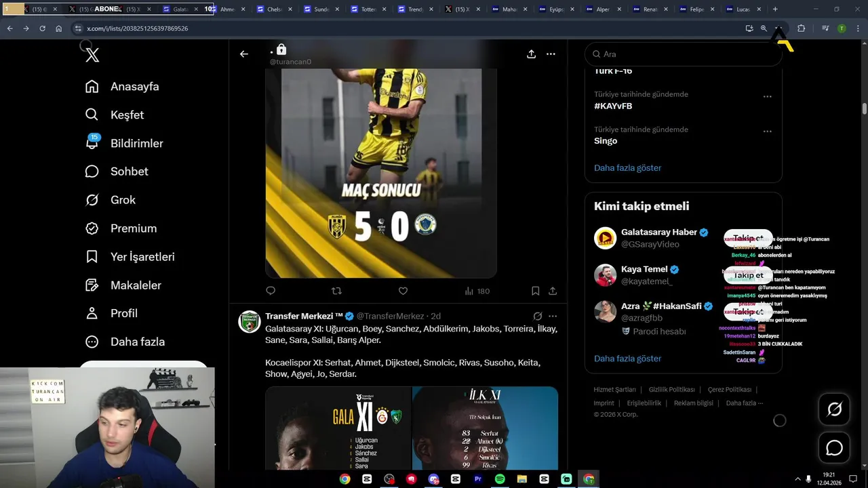Open floating messages chat button
Image resolution: width=868 pixels, height=488 pixels.
[x=834, y=448]
